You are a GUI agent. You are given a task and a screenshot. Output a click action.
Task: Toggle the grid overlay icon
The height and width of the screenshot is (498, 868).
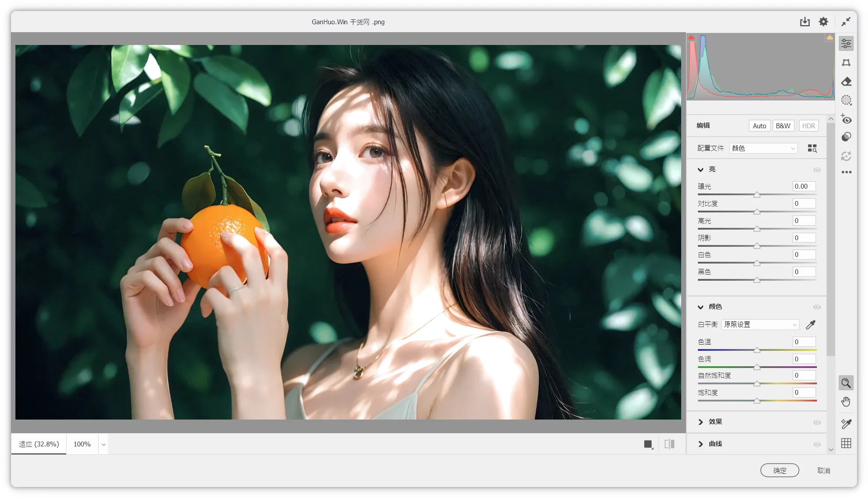pyautogui.click(x=846, y=443)
